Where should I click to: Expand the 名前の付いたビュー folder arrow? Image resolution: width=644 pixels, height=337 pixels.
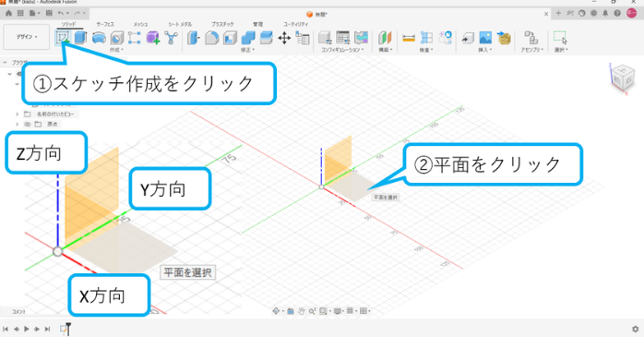pyautogui.click(x=18, y=114)
